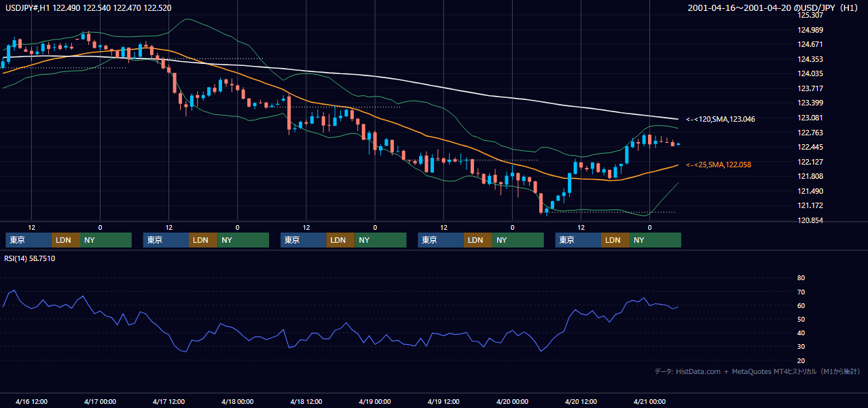Click the 120 SMA label reading 123.046
Viewport: 868px width, 408px height.
tap(721, 119)
